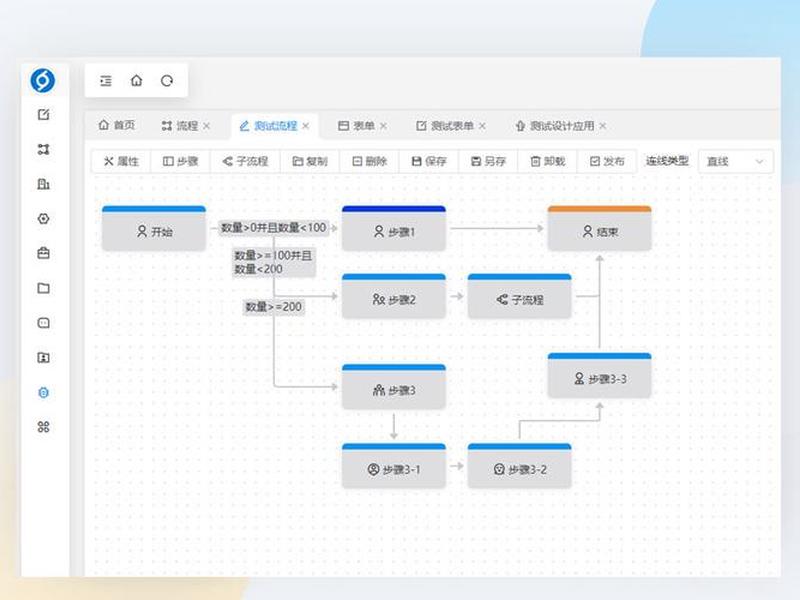Switch to the 首页 tab
Image resolution: width=800 pixels, height=600 pixels.
click(117, 126)
